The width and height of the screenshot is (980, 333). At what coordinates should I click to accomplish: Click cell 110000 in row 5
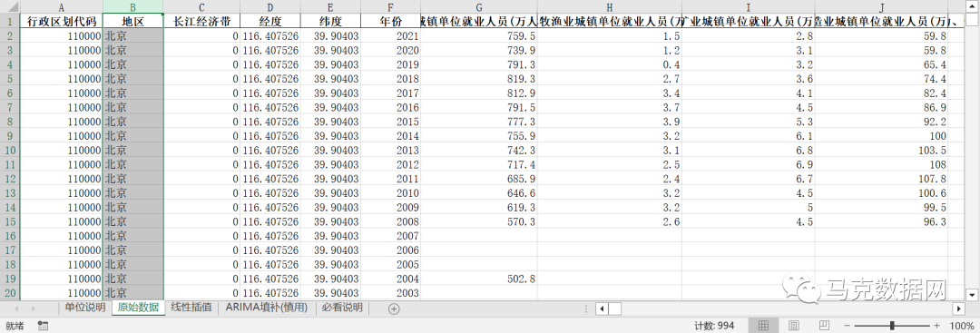pos(62,79)
